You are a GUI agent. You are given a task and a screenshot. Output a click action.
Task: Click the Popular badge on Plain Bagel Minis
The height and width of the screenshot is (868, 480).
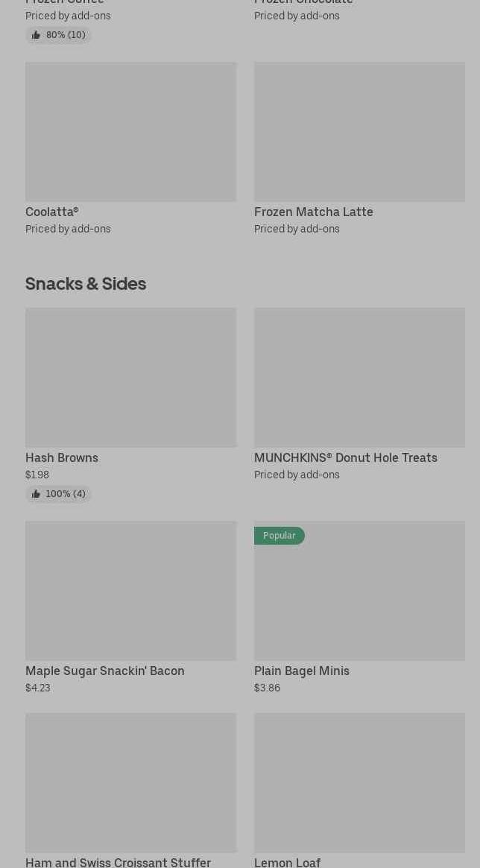(x=279, y=536)
